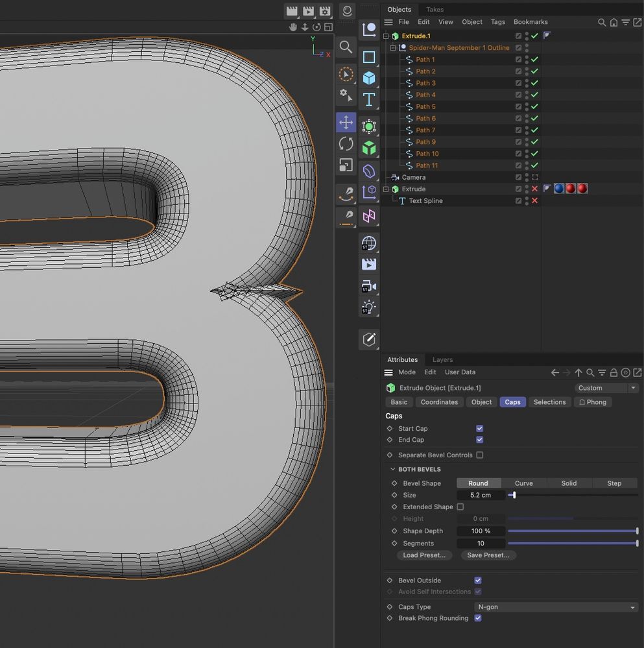Image resolution: width=644 pixels, height=648 pixels.
Task: Open the Bookmarks menu
Action: pos(531,21)
